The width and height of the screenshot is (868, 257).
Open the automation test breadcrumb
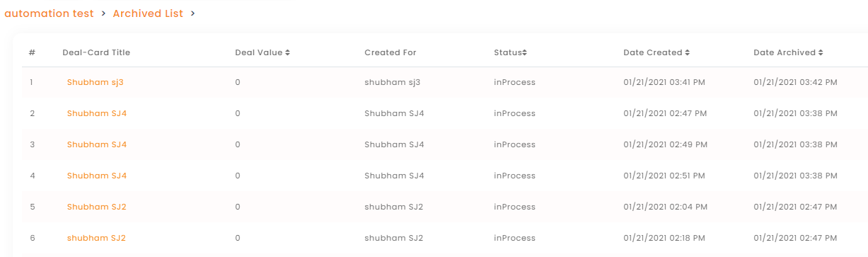(x=49, y=13)
